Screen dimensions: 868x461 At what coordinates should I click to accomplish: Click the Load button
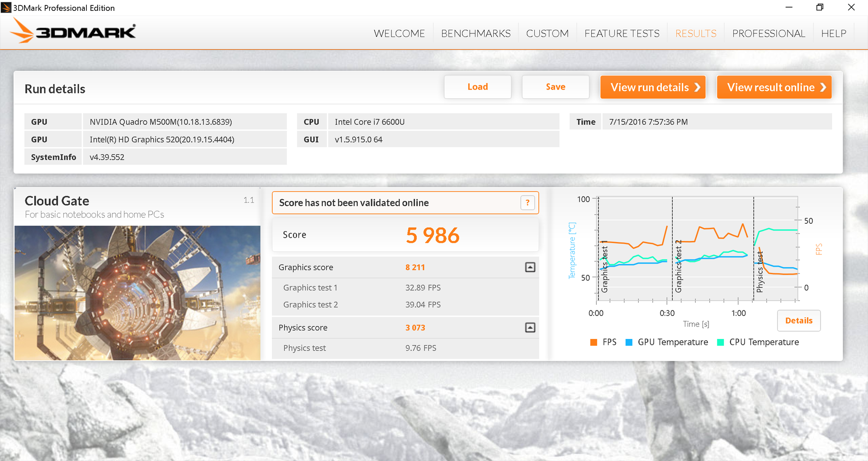(477, 87)
